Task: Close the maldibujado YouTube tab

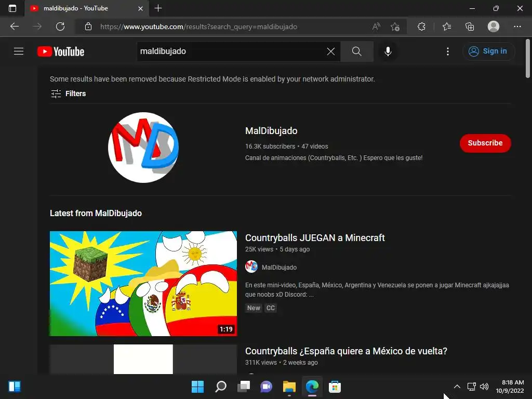Action: point(140,8)
